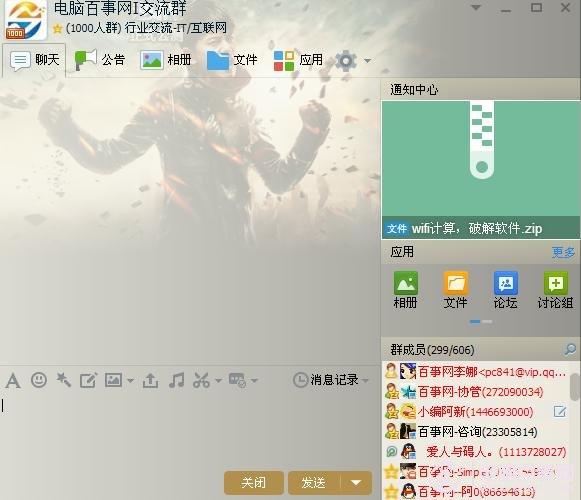Open the 更多 apps link
The width and height of the screenshot is (581, 500).
click(x=563, y=252)
